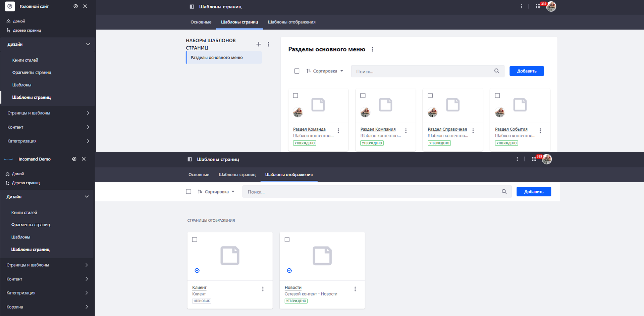This screenshot has height=316, width=644.
Task: Select the Клиент template checkbox
Action: [x=195, y=239]
